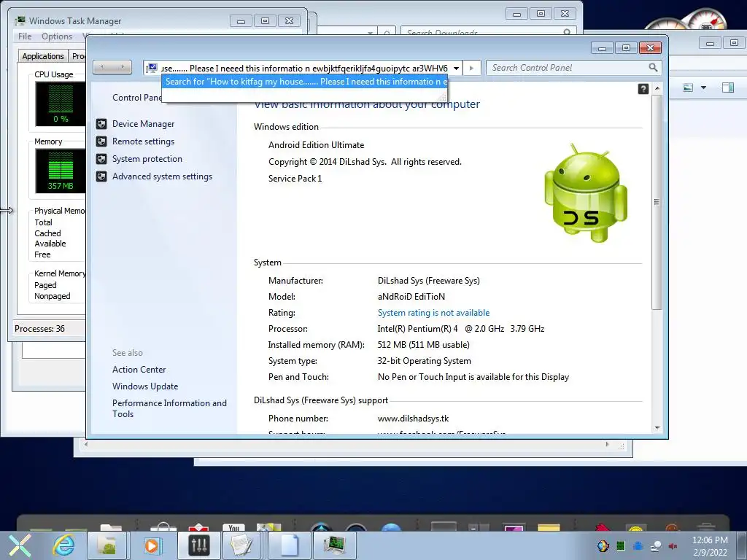Open Action Center under See also
The height and width of the screenshot is (560, 747).
click(139, 370)
